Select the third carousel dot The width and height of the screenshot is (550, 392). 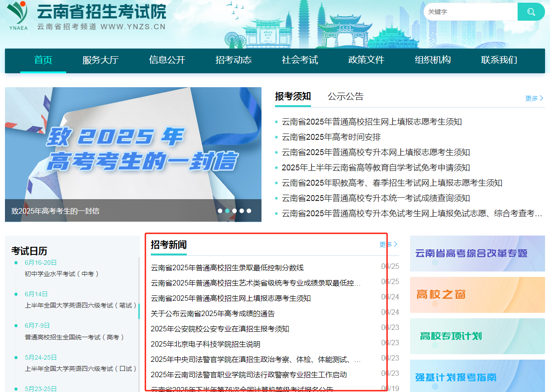click(234, 210)
